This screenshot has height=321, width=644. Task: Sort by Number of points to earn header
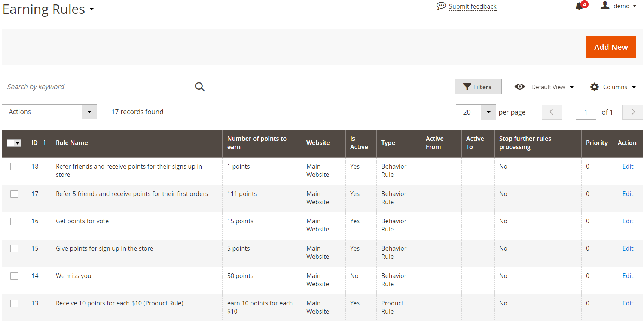[262, 143]
